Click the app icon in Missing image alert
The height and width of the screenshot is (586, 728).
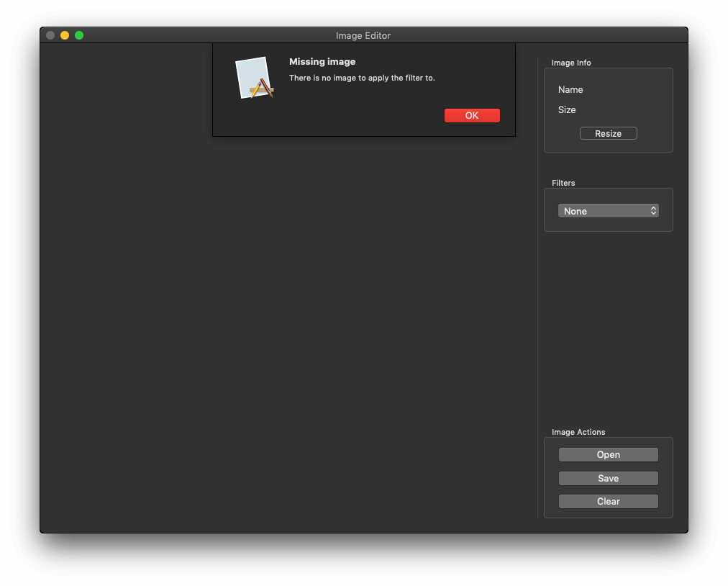pos(254,78)
